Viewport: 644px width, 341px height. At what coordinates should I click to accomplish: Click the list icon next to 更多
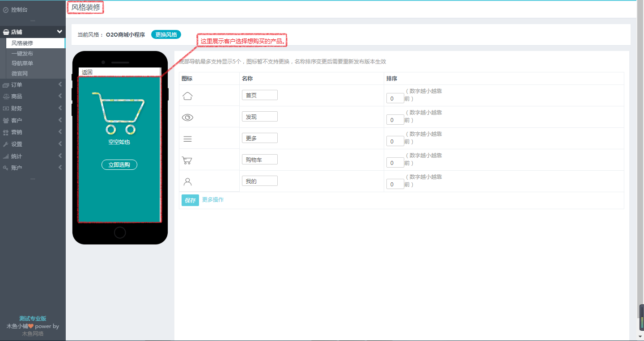(x=187, y=139)
